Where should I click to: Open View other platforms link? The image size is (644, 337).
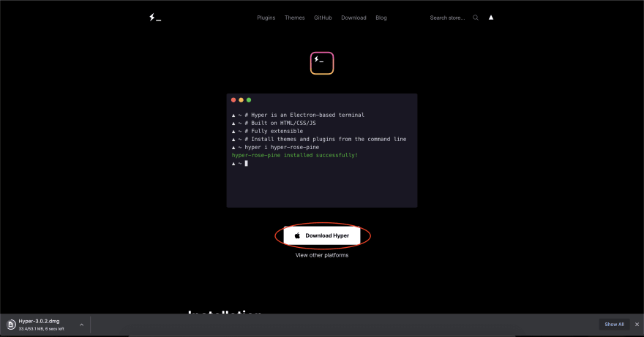tap(322, 255)
